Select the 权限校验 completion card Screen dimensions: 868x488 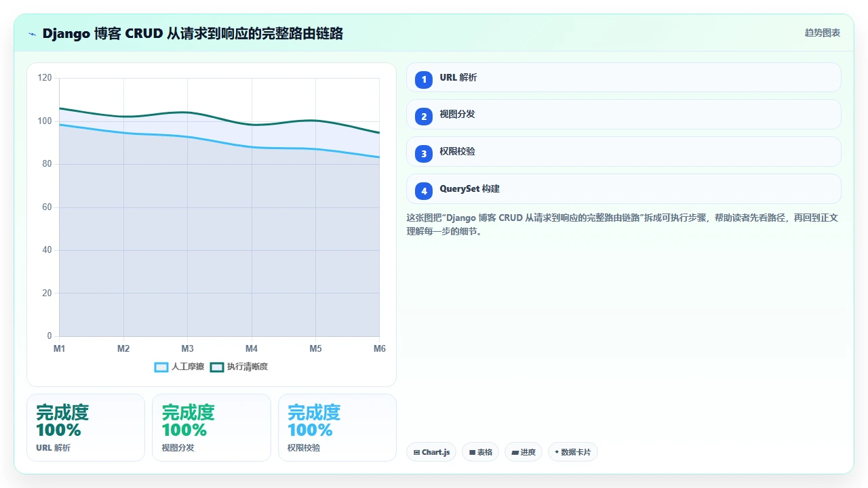pos(337,428)
